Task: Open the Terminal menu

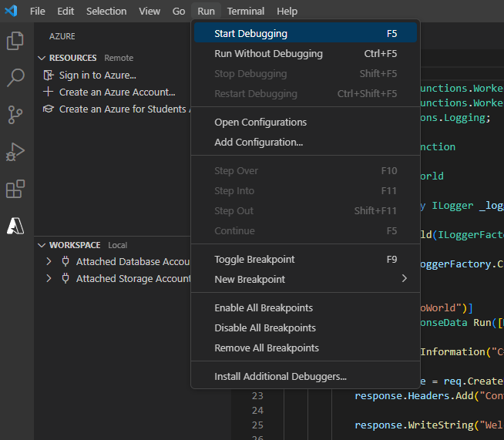Action: coord(245,11)
